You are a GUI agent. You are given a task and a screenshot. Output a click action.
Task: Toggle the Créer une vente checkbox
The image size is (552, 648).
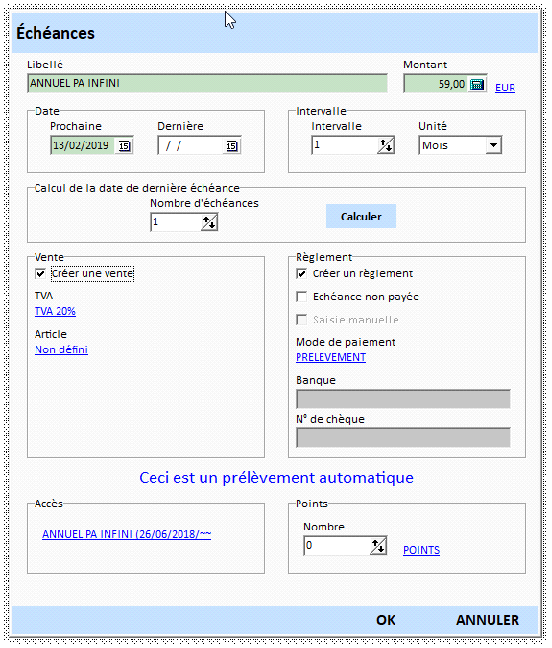(x=40, y=274)
